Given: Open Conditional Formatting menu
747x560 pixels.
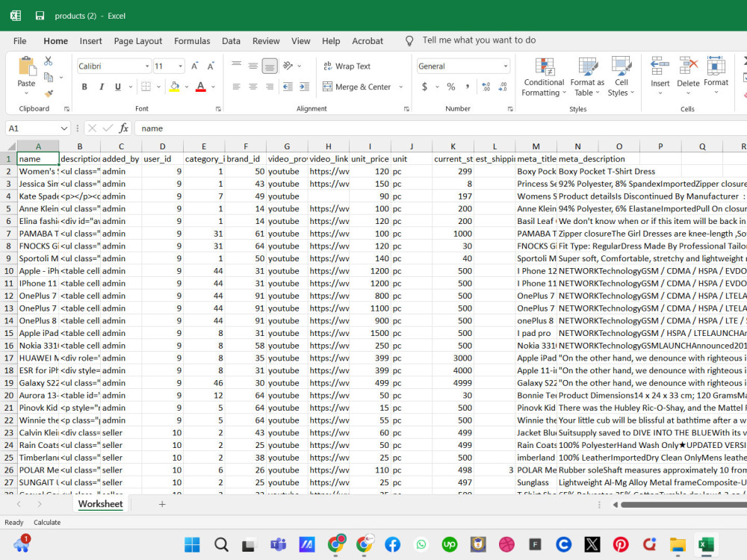Looking at the screenshot, I should click(544, 77).
